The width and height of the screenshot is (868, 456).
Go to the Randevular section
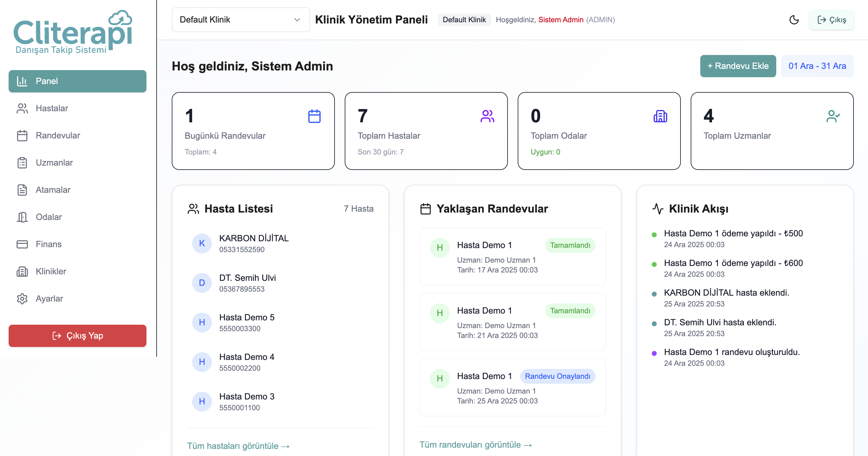click(58, 136)
